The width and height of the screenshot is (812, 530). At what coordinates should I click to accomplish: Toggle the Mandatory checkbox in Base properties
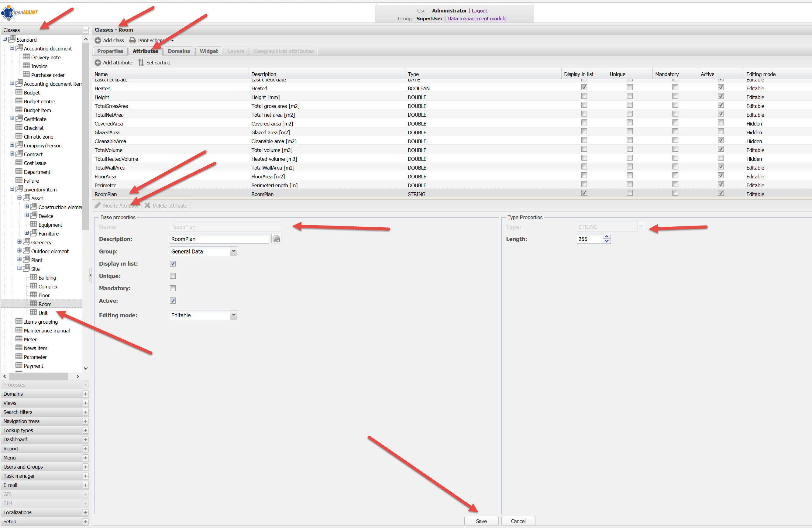pos(173,289)
